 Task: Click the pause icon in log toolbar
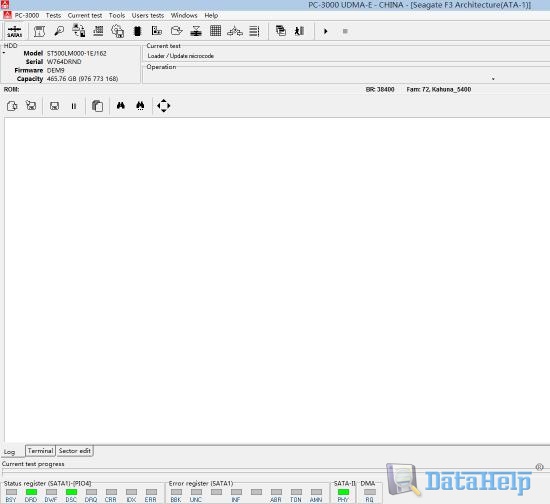point(74,106)
